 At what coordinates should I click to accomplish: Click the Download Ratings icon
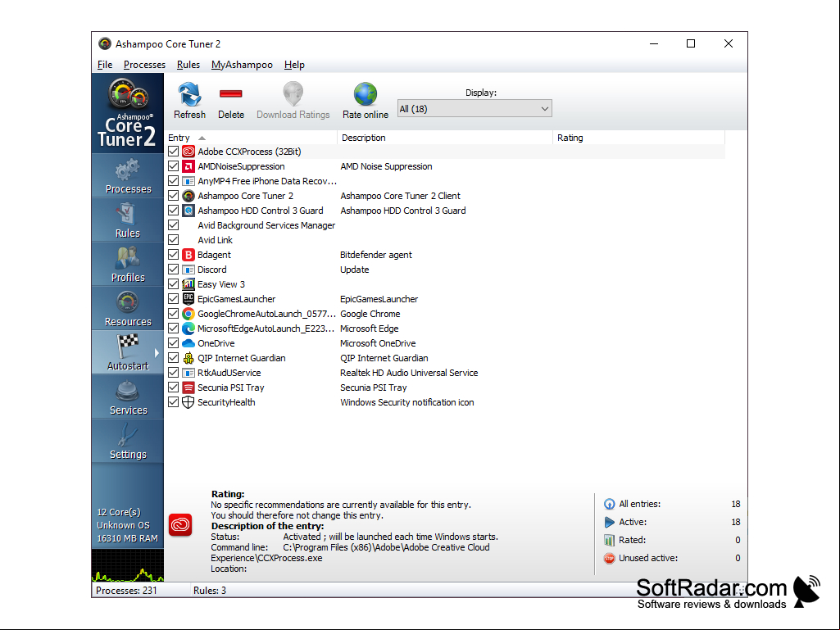pyautogui.click(x=293, y=94)
